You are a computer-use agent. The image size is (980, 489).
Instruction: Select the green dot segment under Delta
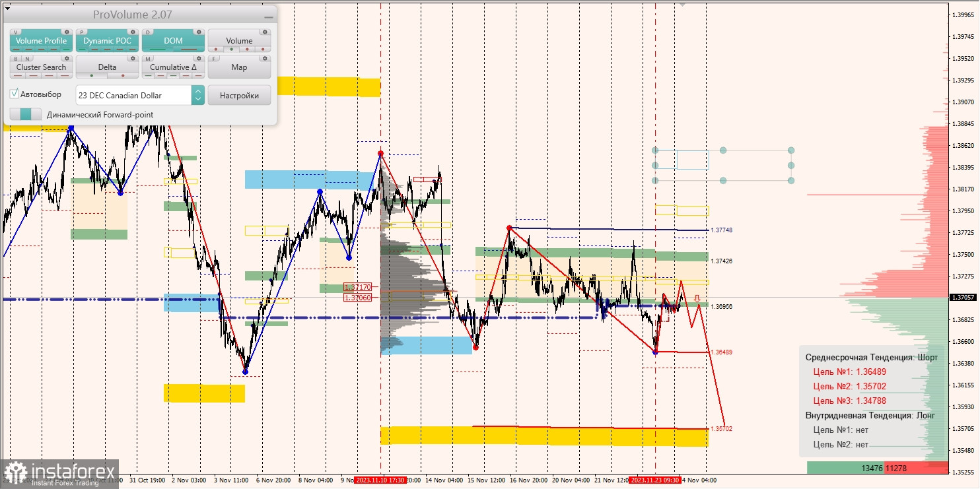92,76
